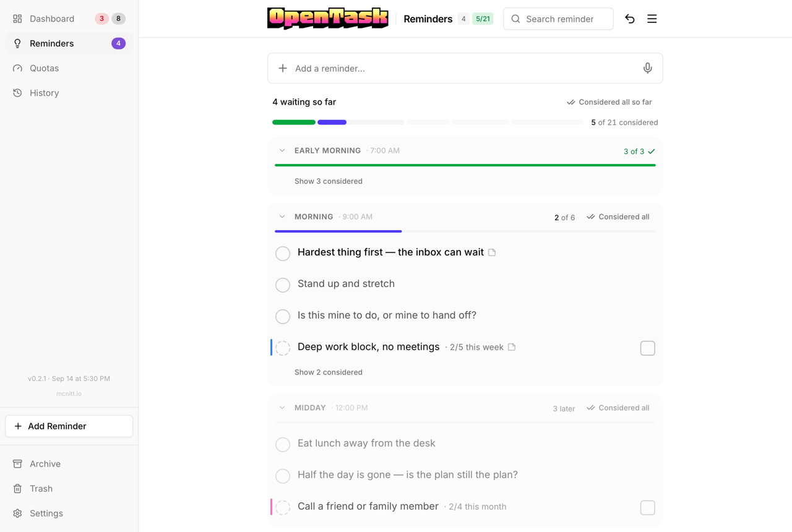Click the dashed circle for Call a friend

(283, 507)
